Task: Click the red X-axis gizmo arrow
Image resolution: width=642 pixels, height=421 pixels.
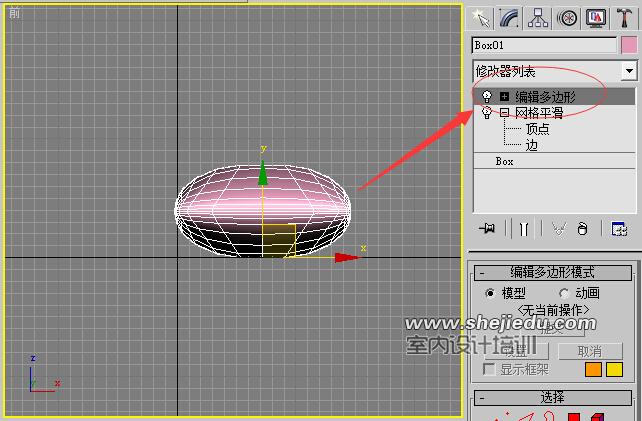Action: point(347,258)
